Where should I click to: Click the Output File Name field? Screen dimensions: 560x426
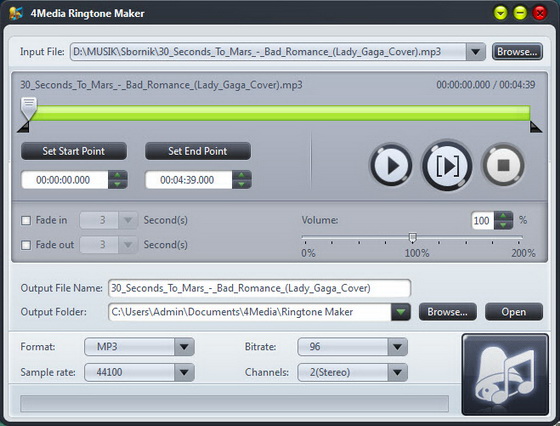pos(259,288)
